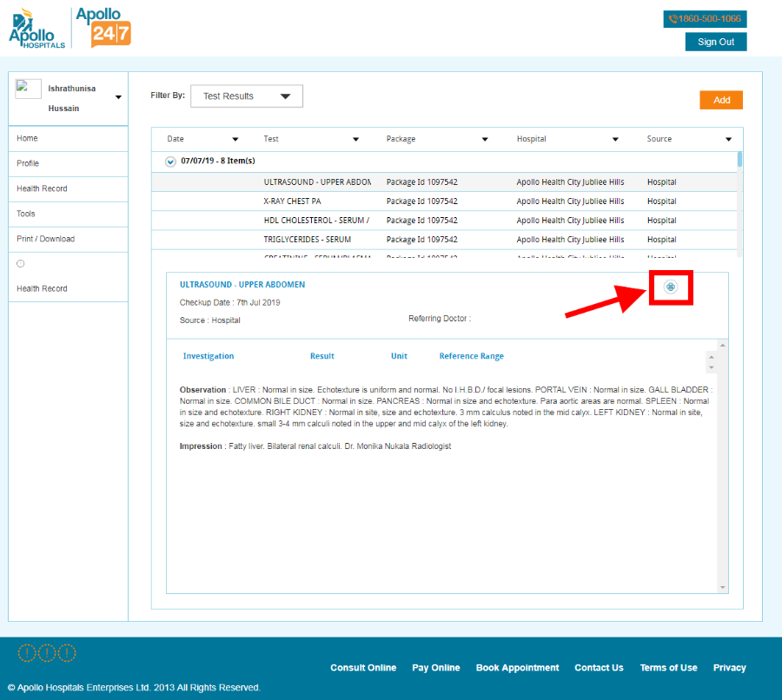Click the third social media icon in footer
This screenshot has width=782, height=700.
click(68, 651)
